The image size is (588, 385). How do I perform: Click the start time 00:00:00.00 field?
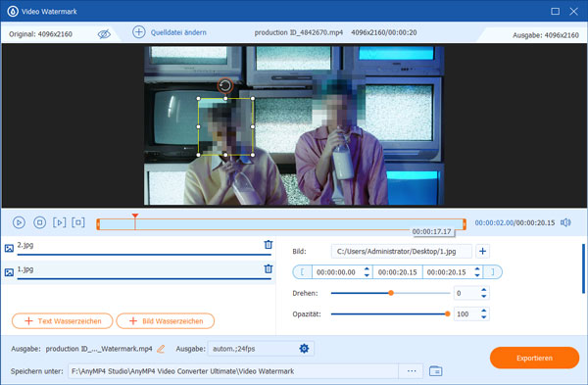[x=336, y=272]
